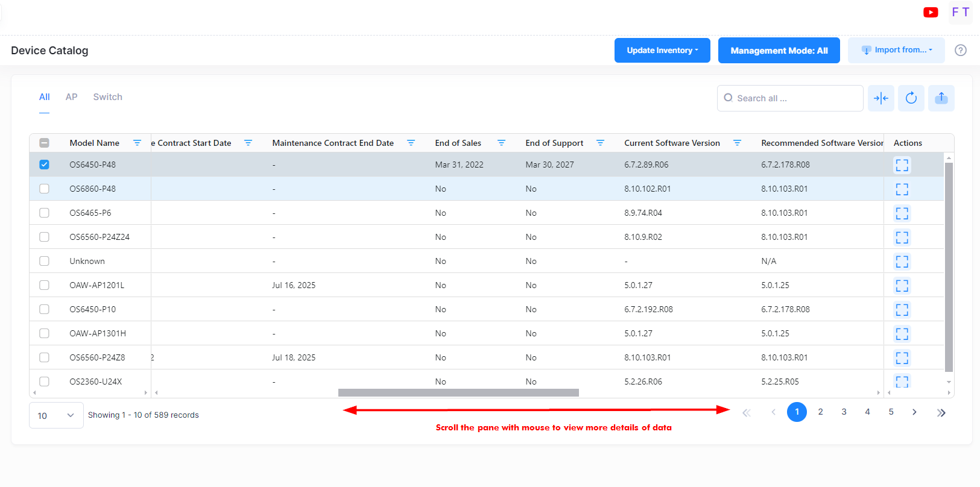Expand the Import from... dropdown

click(896, 51)
